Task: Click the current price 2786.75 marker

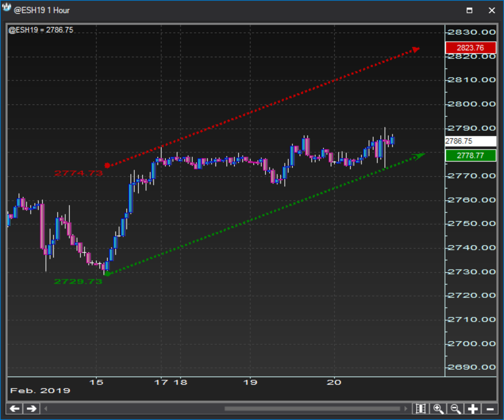Action: click(470, 141)
